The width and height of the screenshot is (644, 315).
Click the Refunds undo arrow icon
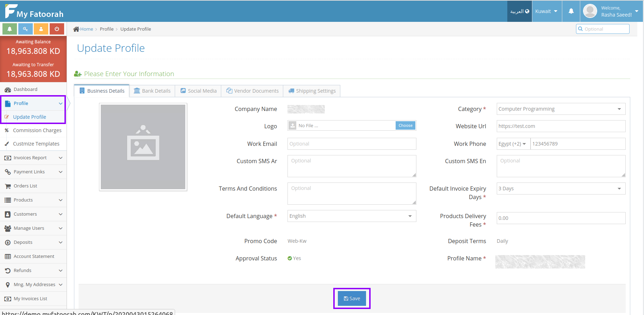[x=8, y=271]
